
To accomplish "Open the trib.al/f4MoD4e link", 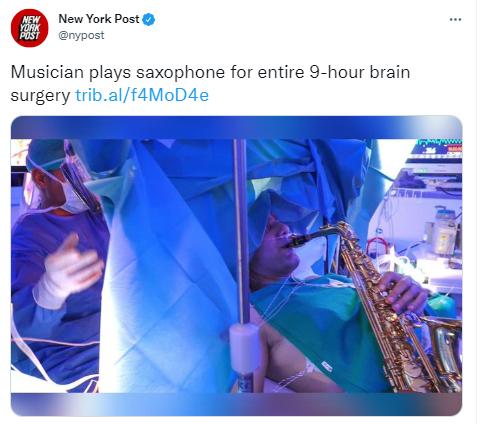I will click(x=142, y=95).
